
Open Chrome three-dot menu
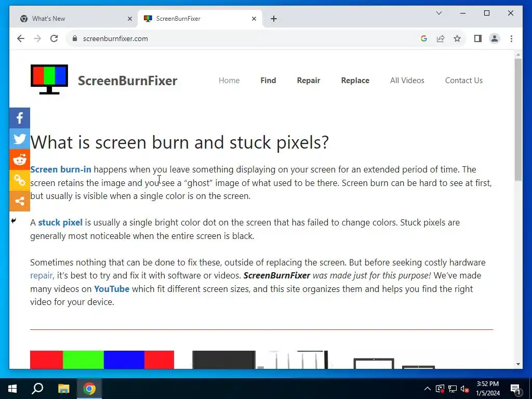pos(511,38)
